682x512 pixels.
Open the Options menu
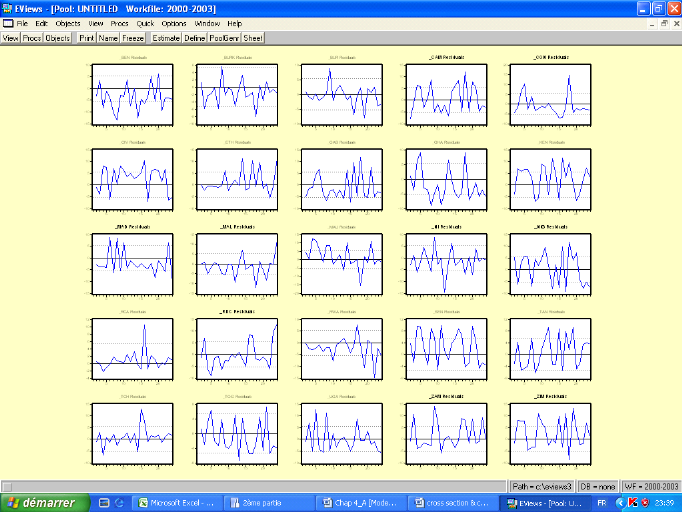[x=174, y=23]
